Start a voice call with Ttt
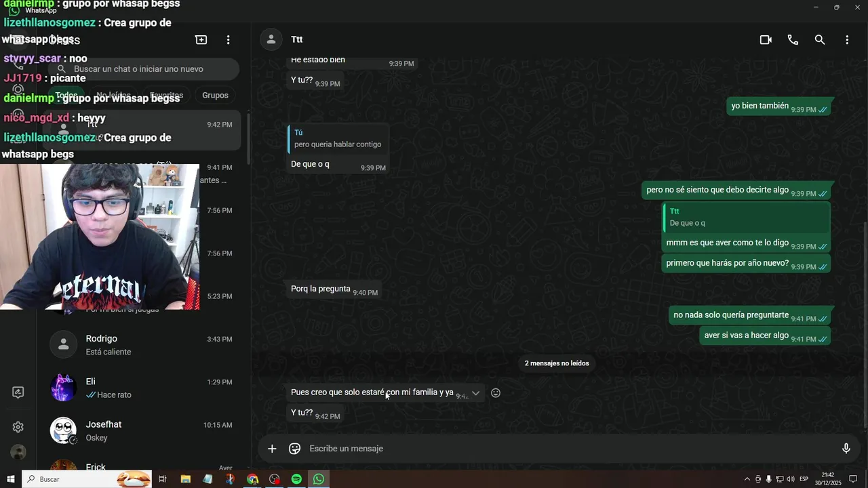 [x=793, y=40]
